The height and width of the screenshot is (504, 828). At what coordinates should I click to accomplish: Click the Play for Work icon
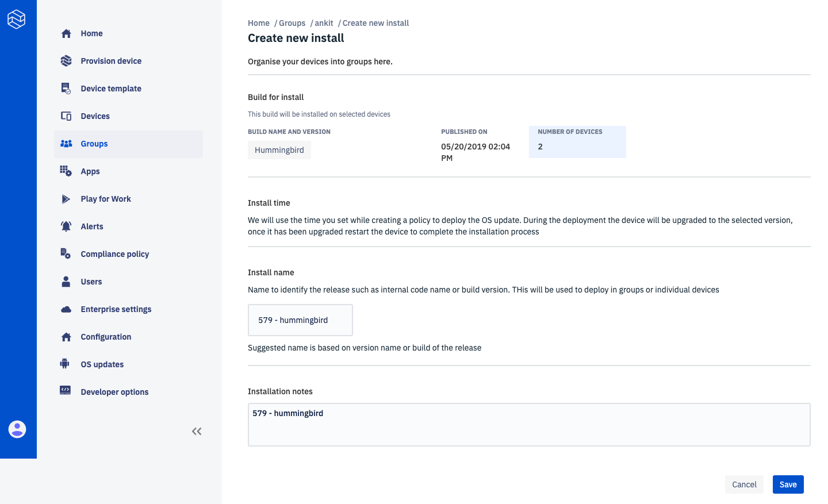tap(66, 199)
